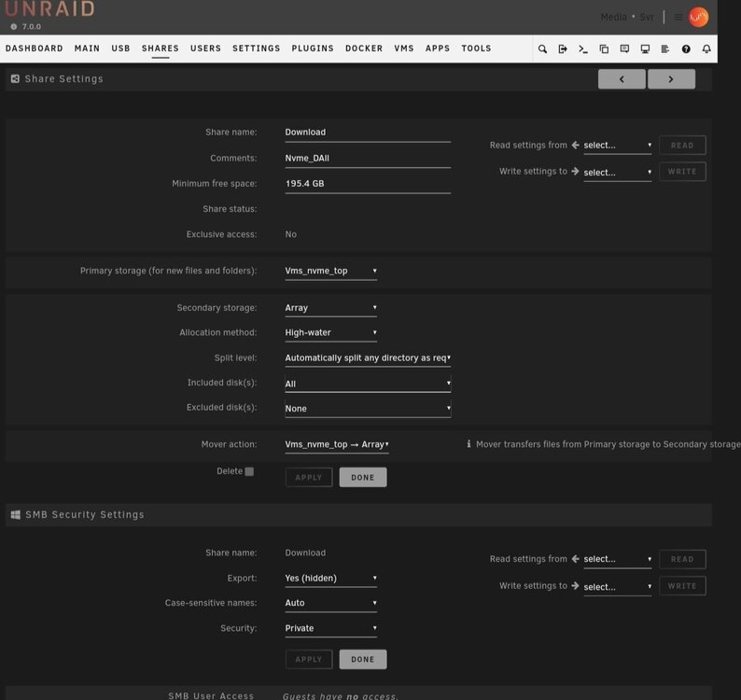Open the Plugins tab
Screen dimensions: 741x700
pyautogui.click(x=313, y=49)
